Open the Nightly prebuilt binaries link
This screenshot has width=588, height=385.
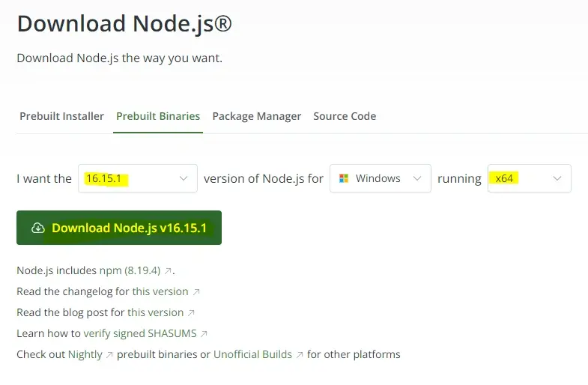coord(85,354)
